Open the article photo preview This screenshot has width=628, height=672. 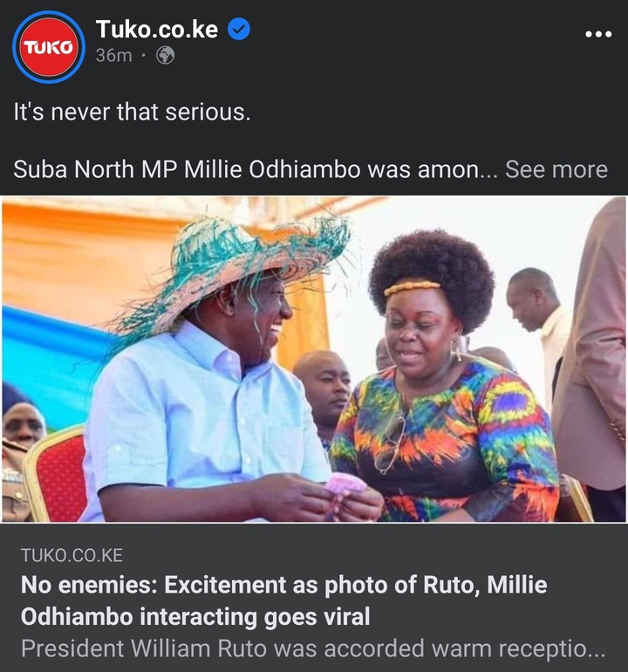[314, 360]
